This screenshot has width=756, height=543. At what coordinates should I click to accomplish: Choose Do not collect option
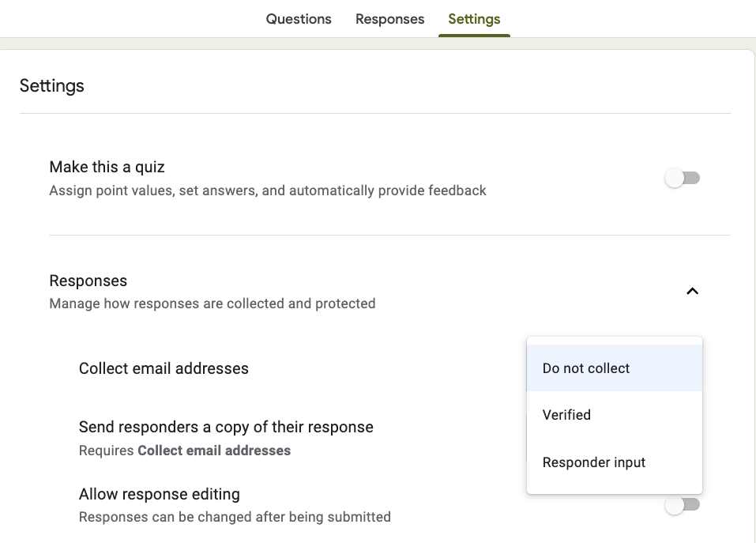point(615,368)
